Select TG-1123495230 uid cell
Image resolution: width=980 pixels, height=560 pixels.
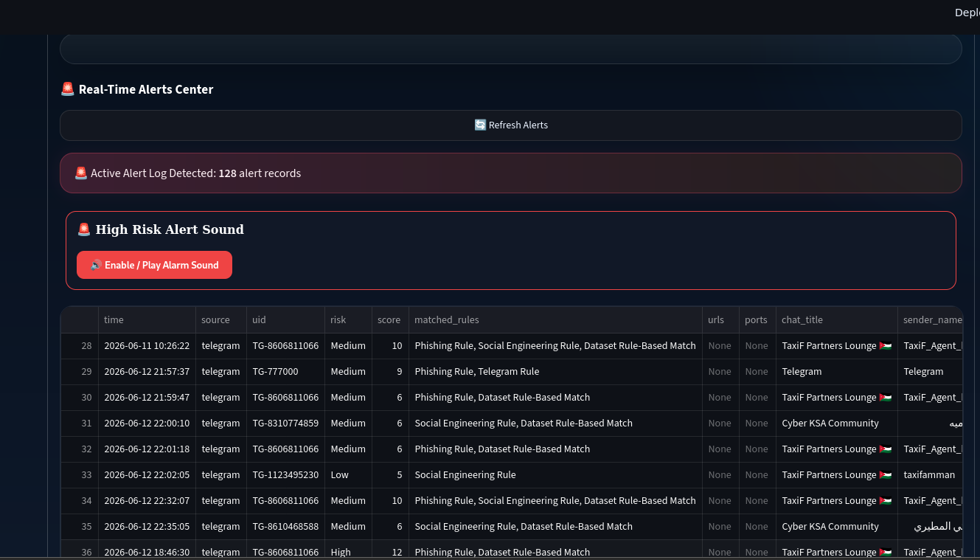coord(285,475)
